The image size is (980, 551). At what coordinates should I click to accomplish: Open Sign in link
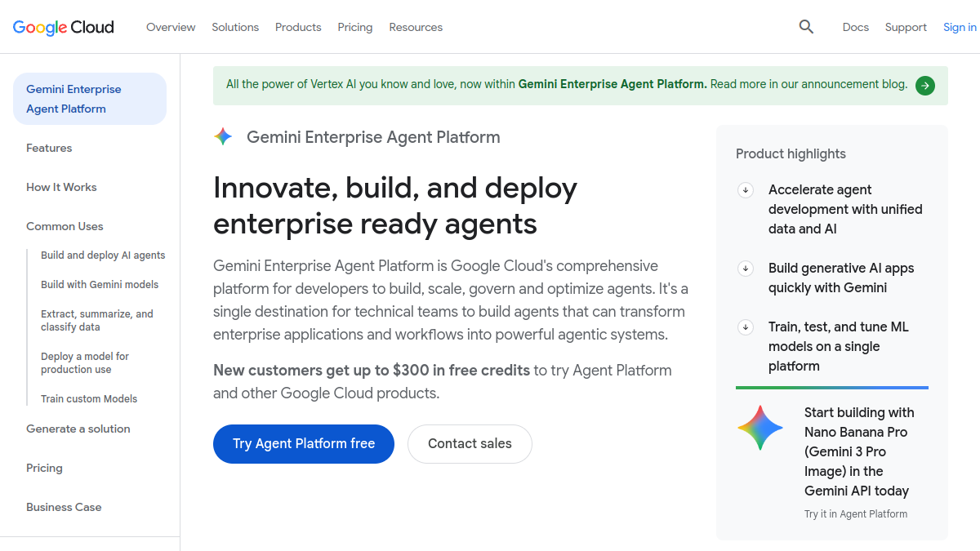[x=960, y=27]
